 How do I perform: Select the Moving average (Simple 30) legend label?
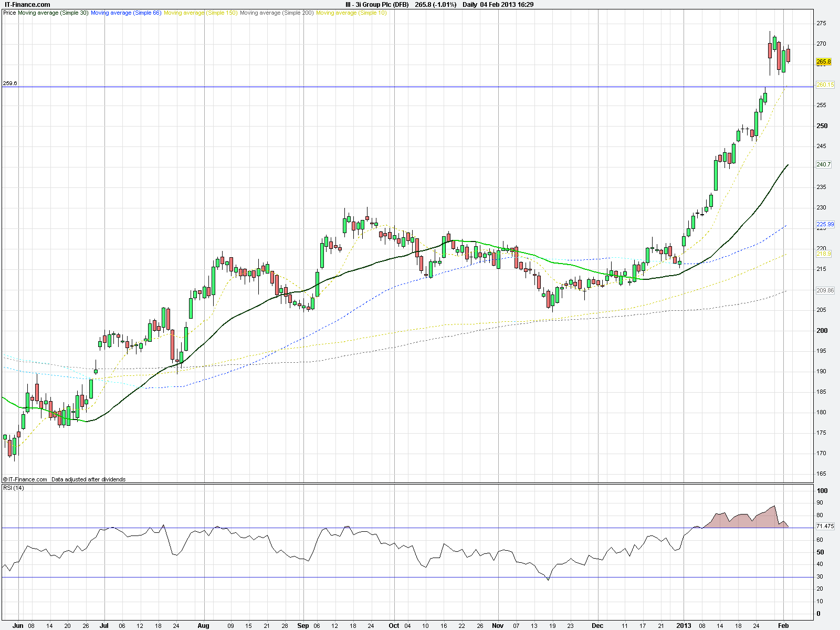(x=53, y=13)
